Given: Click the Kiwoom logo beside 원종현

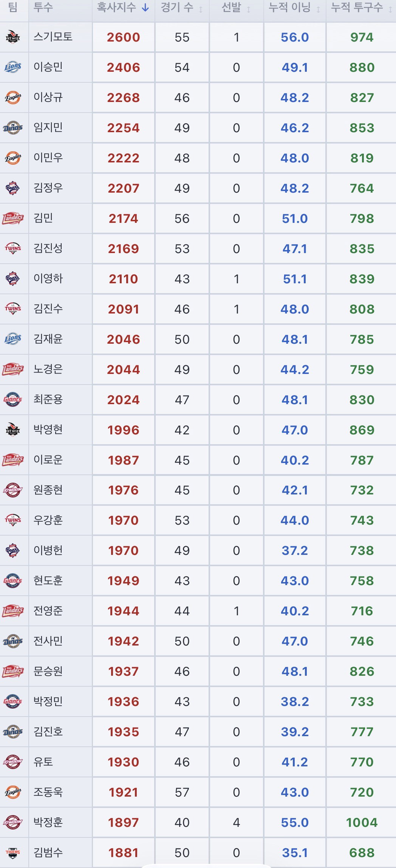Looking at the screenshot, I should point(13,490).
